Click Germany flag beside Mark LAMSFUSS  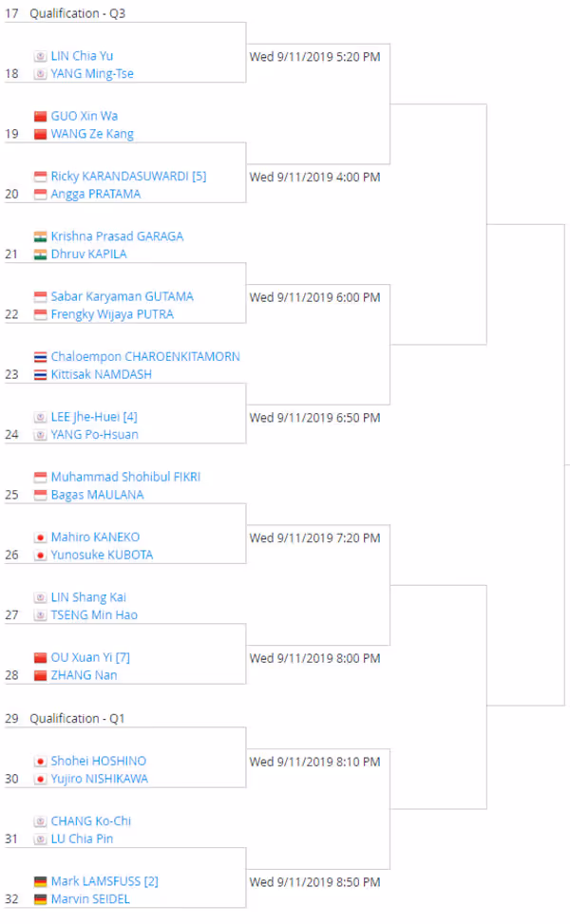40,881
